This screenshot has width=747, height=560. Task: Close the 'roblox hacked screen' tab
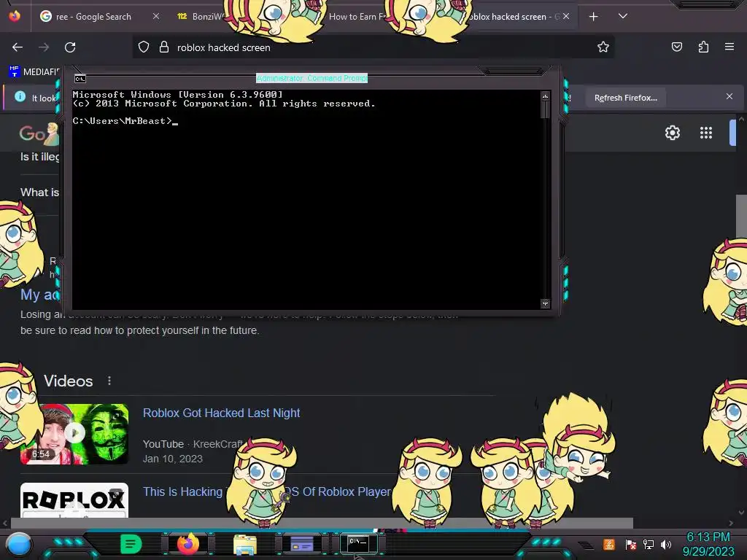tap(566, 17)
